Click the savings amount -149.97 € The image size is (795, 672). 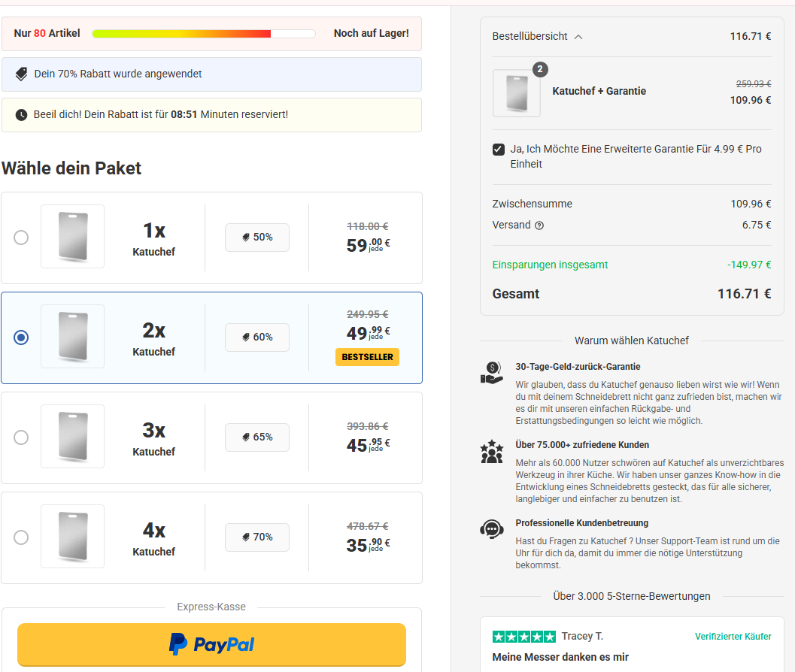tap(749, 265)
